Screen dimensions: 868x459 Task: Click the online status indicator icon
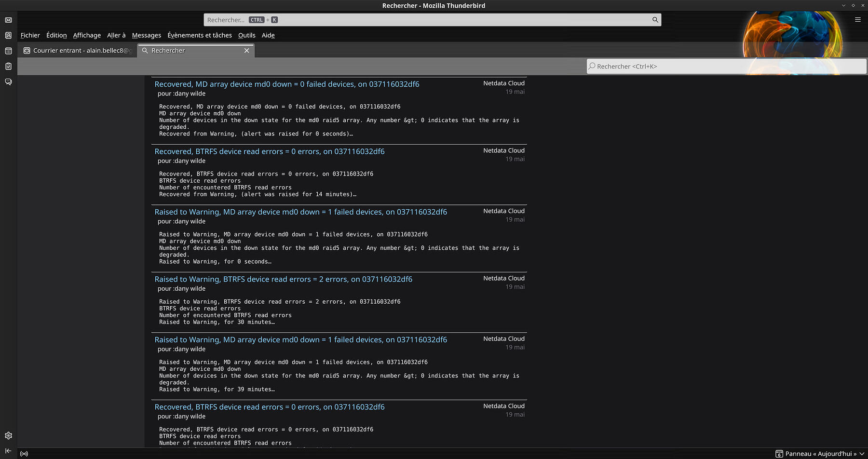(24, 454)
